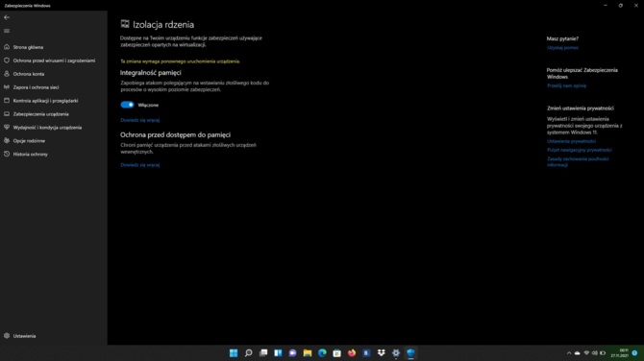Click the antenna icon for Zapora i ochrona sieci
Image resolution: width=644 pixels, height=361 pixels.
pyautogui.click(x=7, y=87)
